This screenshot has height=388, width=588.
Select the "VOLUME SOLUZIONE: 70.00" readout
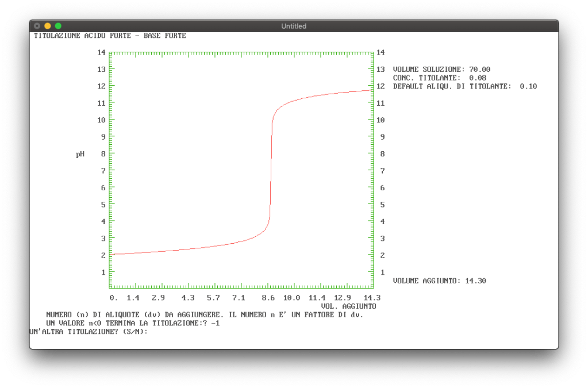[x=441, y=70]
